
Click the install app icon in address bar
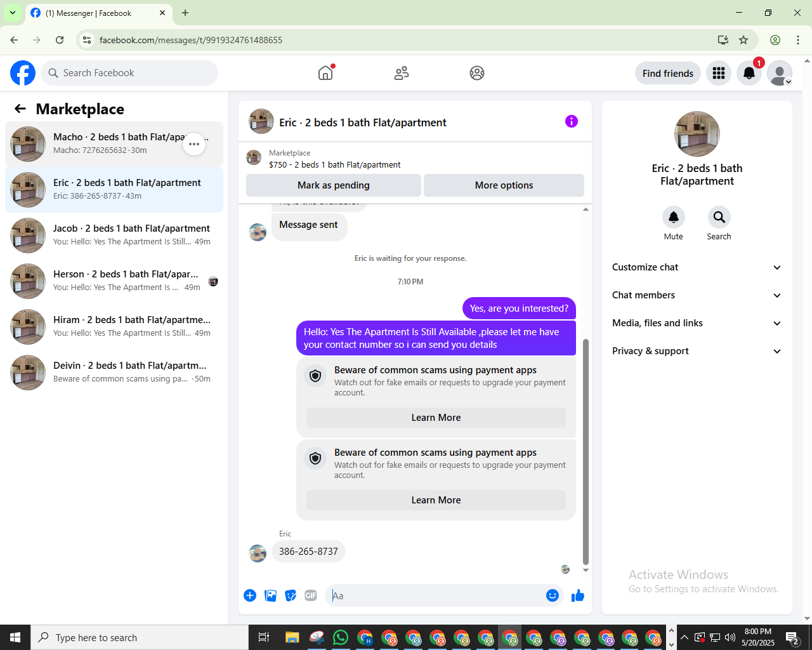pyautogui.click(x=723, y=40)
